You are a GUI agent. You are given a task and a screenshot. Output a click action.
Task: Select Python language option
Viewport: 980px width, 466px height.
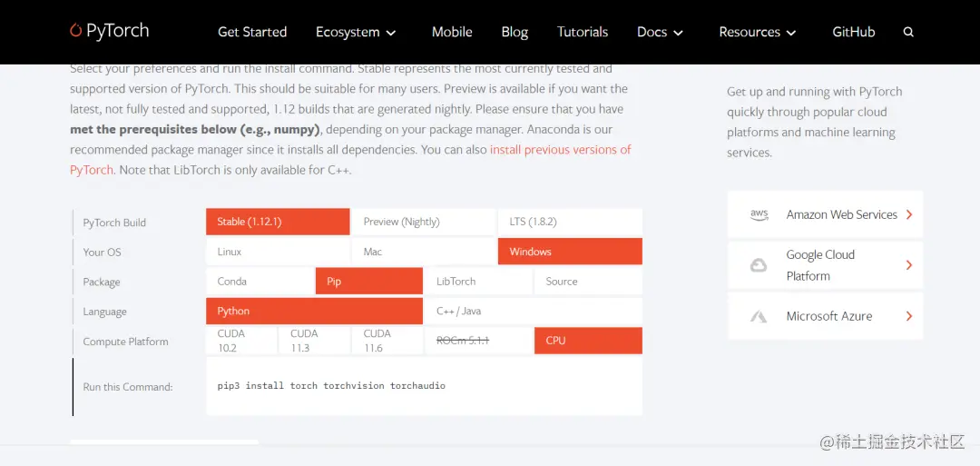[314, 311]
